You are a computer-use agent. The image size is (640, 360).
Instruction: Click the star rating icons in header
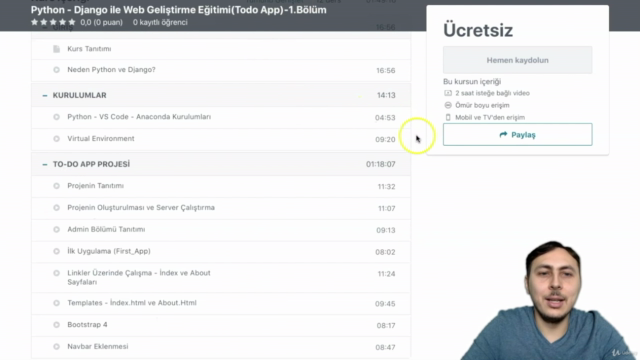coord(53,22)
